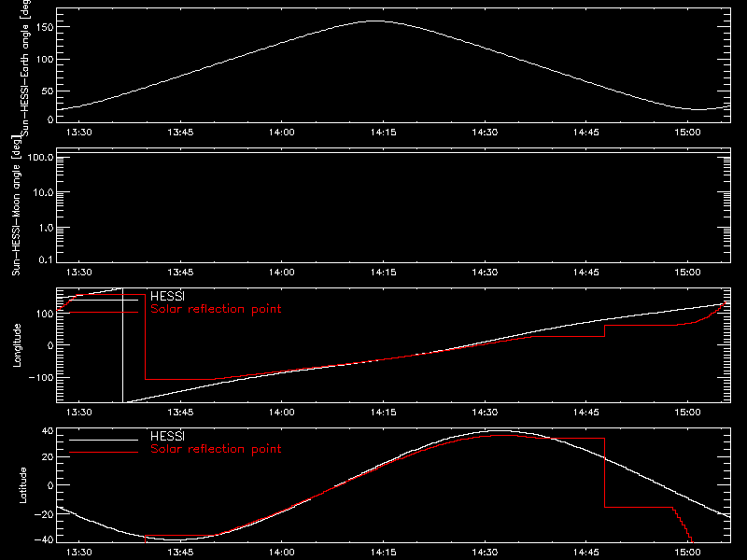Click the "100" tick on Sun-HESSI-Earth angle axis
This screenshot has height=560, width=747.
pyautogui.click(x=45, y=59)
